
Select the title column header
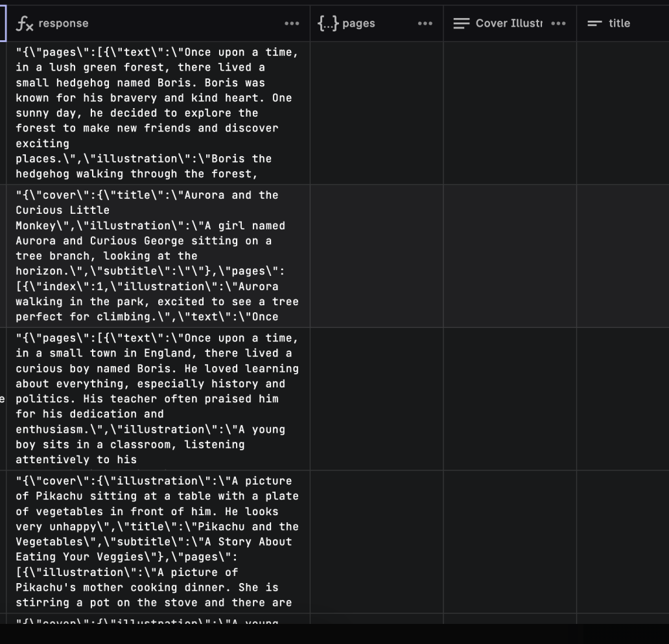coord(620,23)
